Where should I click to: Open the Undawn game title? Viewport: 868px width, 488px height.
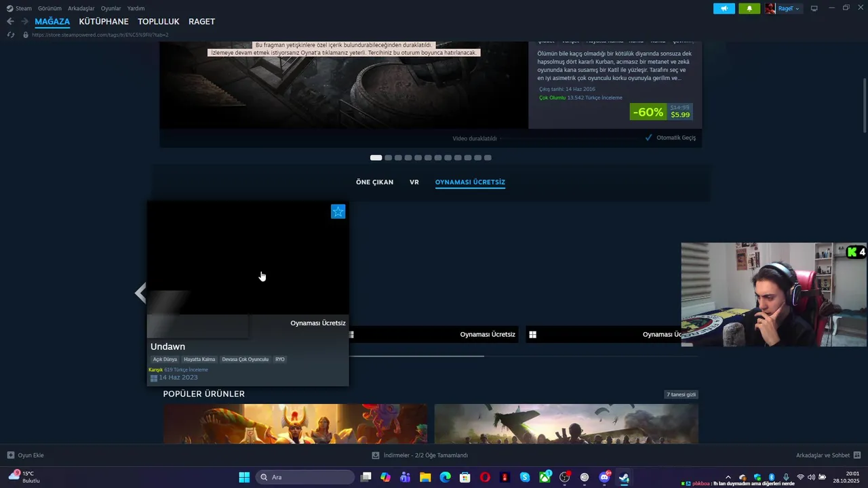[x=167, y=346]
